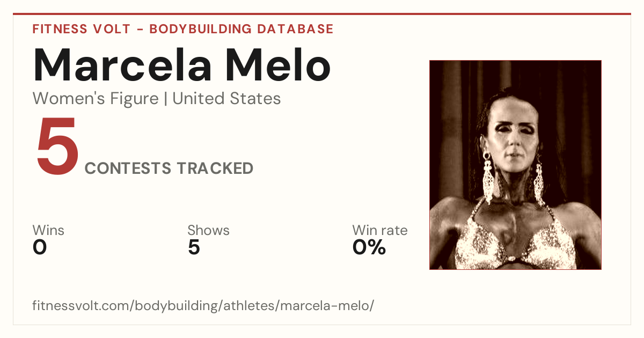Click the Shows stat label

(208, 231)
